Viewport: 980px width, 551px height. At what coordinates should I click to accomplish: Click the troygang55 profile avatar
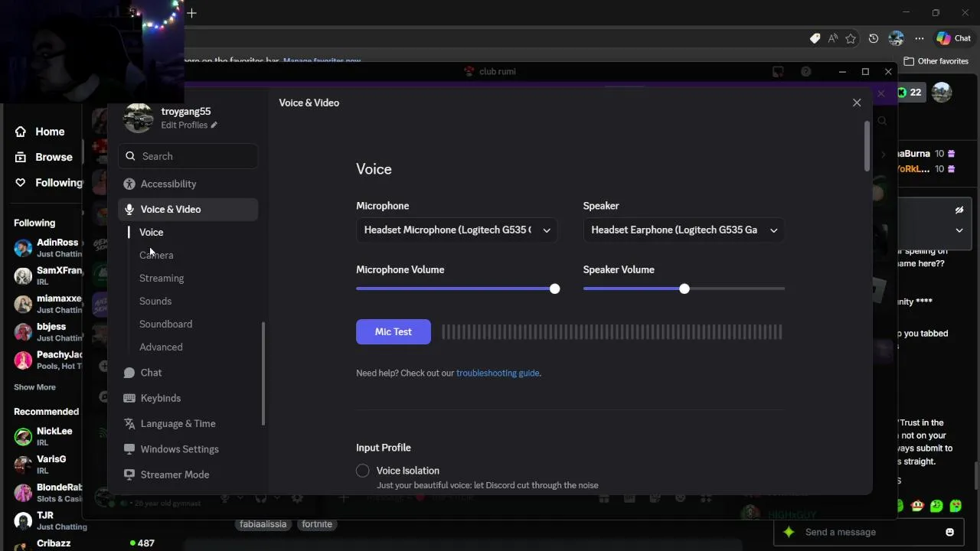coord(139,118)
